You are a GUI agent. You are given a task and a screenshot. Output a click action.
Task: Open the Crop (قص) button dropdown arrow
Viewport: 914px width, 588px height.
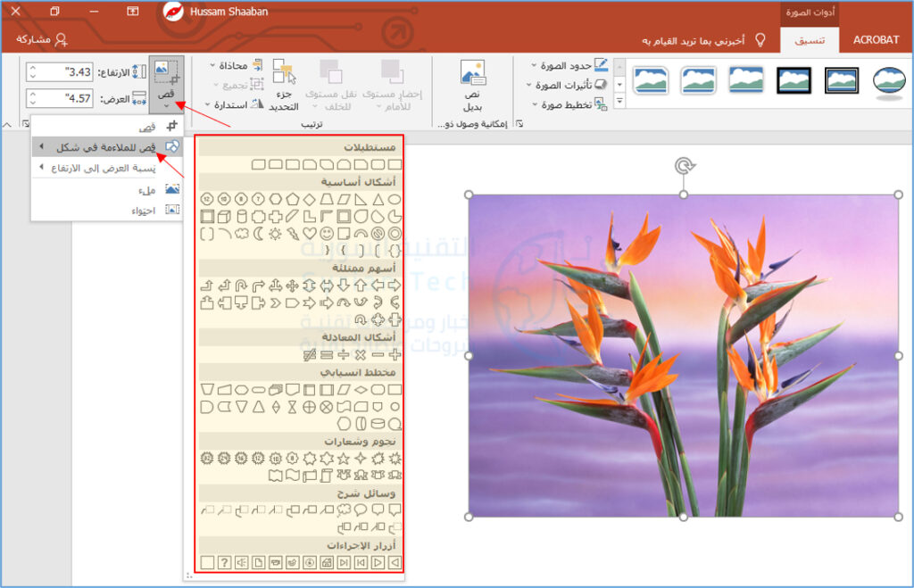coord(167,106)
